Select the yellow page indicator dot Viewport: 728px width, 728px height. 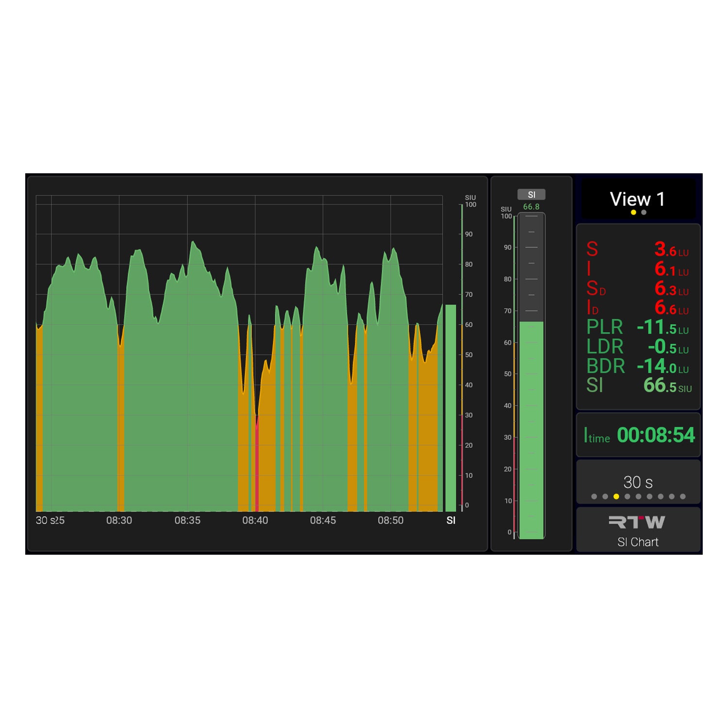(x=634, y=212)
